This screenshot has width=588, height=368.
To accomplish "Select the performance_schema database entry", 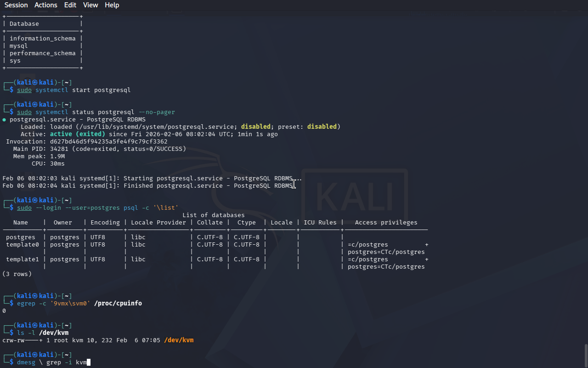I will point(42,53).
